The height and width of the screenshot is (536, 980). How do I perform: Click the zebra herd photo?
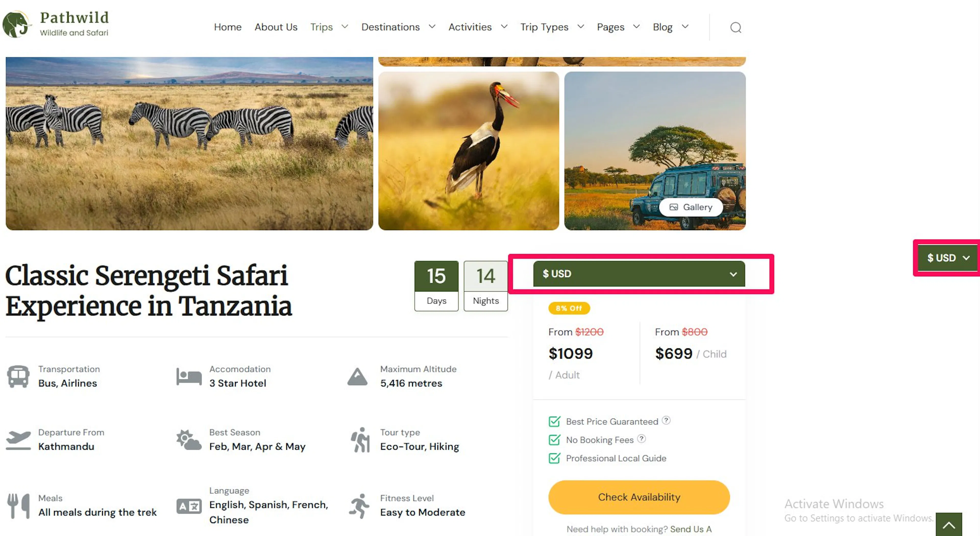coord(189,143)
